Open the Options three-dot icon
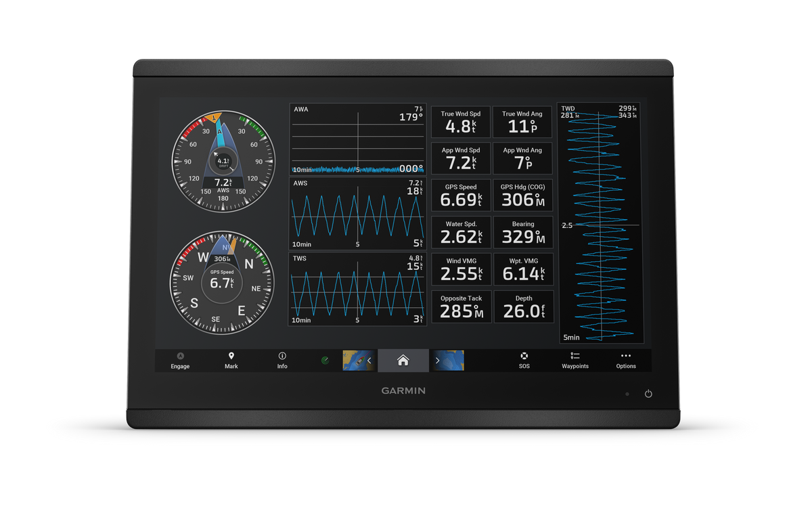The height and width of the screenshot is (525, 812). pos(626,356)
